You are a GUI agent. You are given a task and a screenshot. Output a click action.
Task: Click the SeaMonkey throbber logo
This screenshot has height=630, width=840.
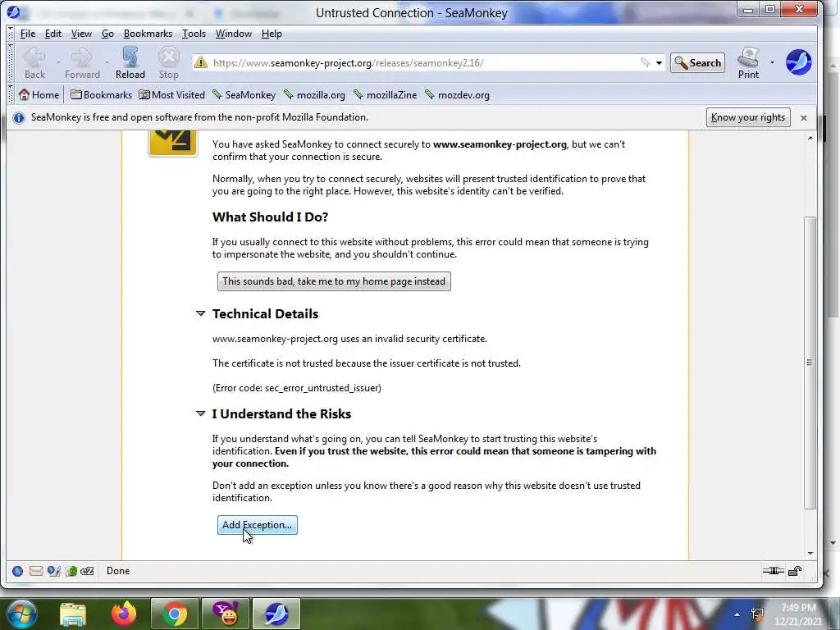[x=798, y=62]
